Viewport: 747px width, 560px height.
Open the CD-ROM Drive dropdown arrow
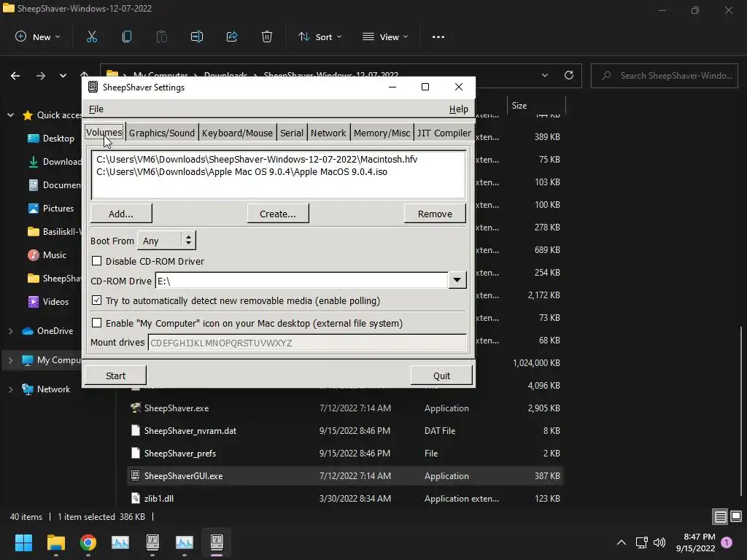(457, 281)
